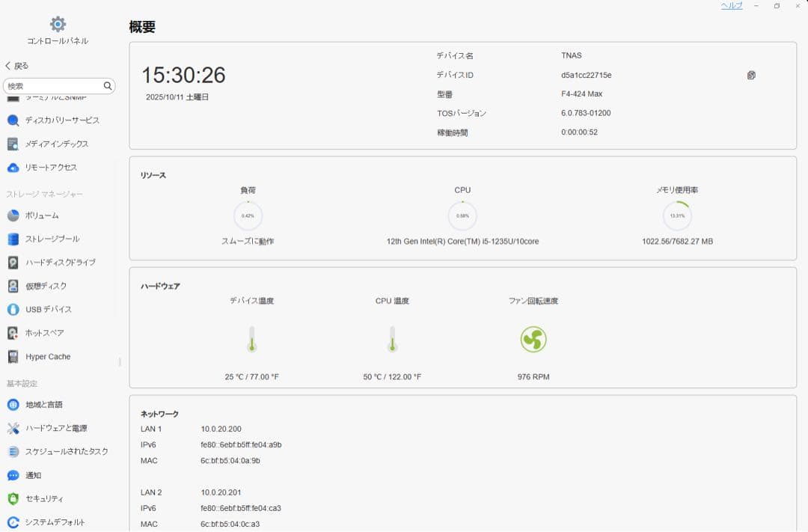Open the ボリューム settings
Screen dimensions: 808x532
42,215
